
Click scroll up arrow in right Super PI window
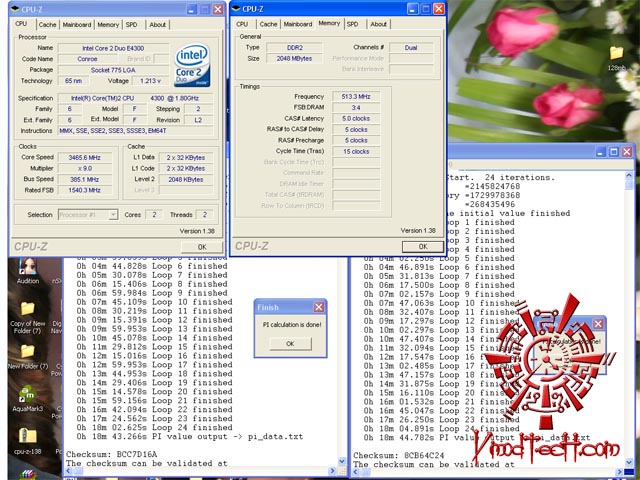coord(629,176)
